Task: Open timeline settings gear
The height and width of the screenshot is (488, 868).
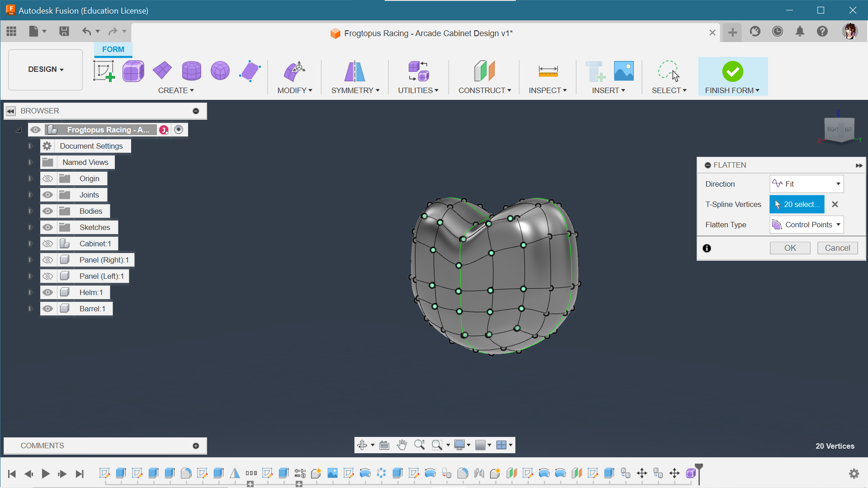Action: click(854, 474)
